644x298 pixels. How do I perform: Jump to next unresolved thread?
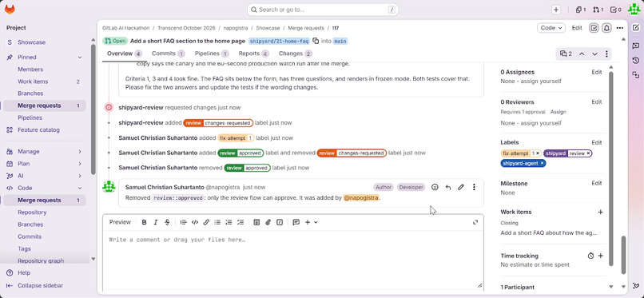coord(594,54)
